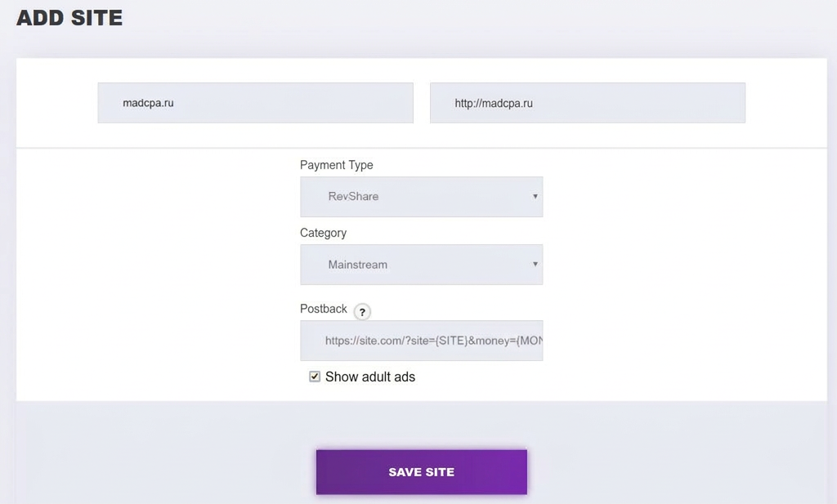Select the "Mainstream" text in Category
Viewport: 837px width, 504px height.
point(358,265)
